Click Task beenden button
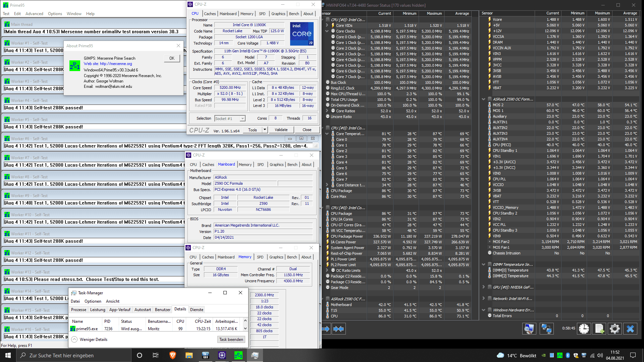Screen dimensions: 644x362 pos(231,340)
